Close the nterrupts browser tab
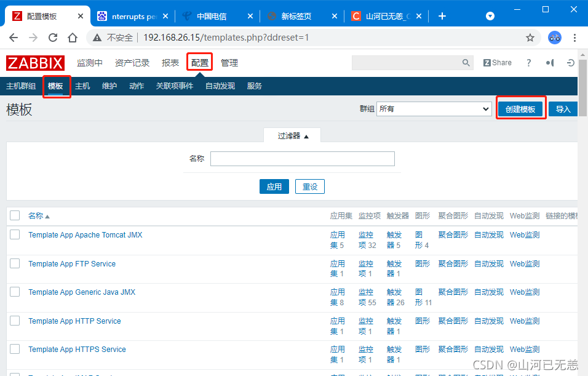Screen dimensions: 588x376 coord(165,16)
